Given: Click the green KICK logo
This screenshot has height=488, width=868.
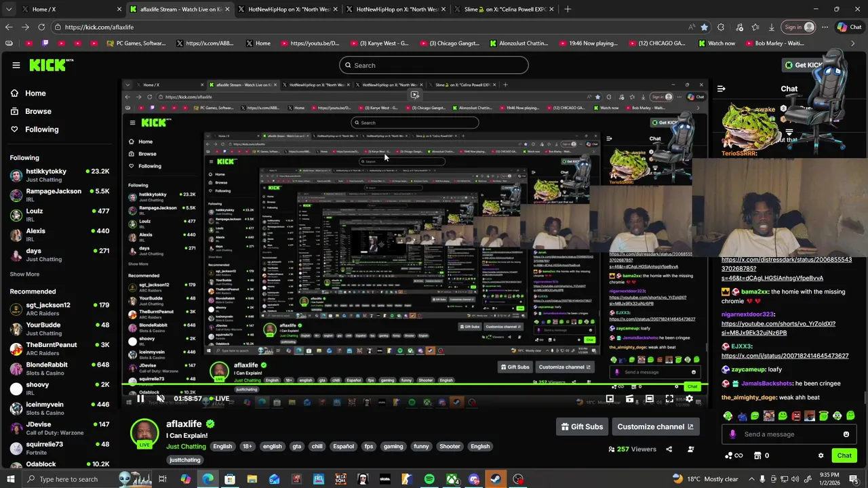Looking at the screenshot, I should point(50,65).
